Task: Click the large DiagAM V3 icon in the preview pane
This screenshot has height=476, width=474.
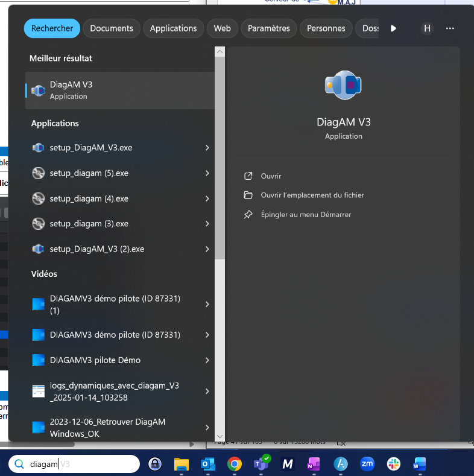Action: pos(343,86)
